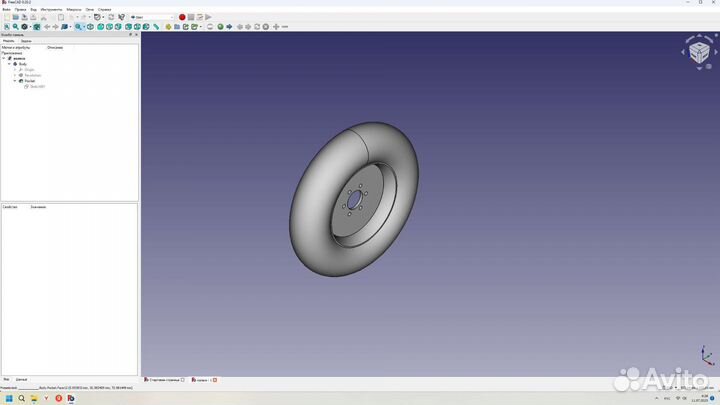Click the navigation cube in the 3D view
Viewport: 720px width, 405px height.
tap(699, 53)
